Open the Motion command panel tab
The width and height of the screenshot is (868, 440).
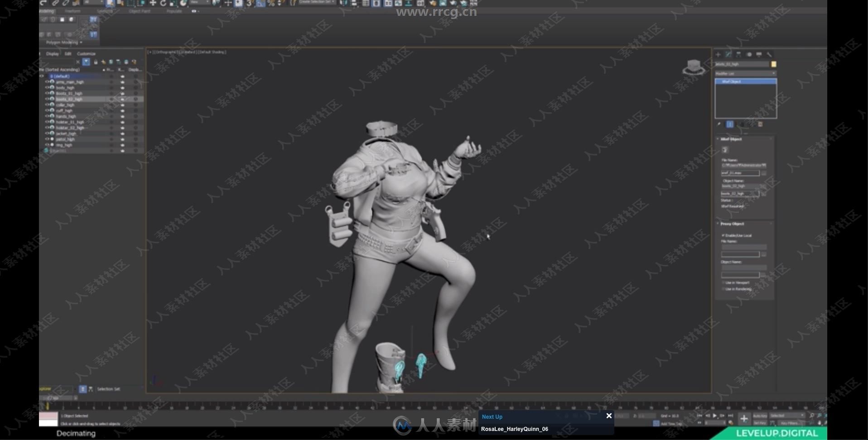click(749, 54)
